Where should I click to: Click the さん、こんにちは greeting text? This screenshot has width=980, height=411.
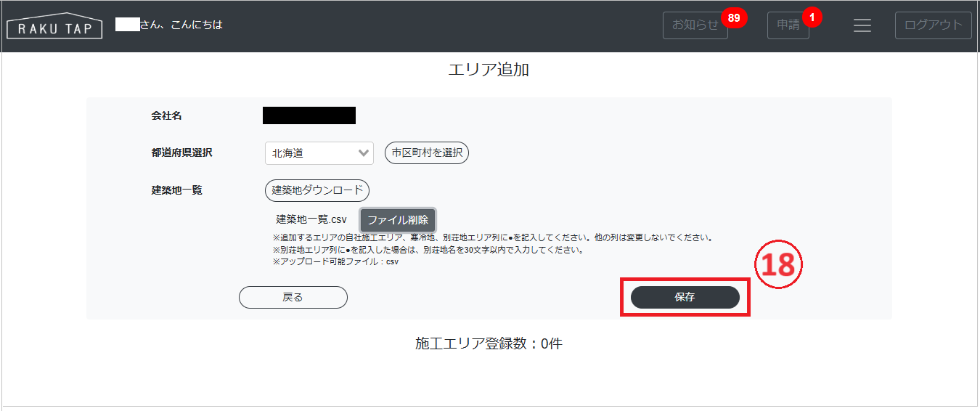point(181,25)
